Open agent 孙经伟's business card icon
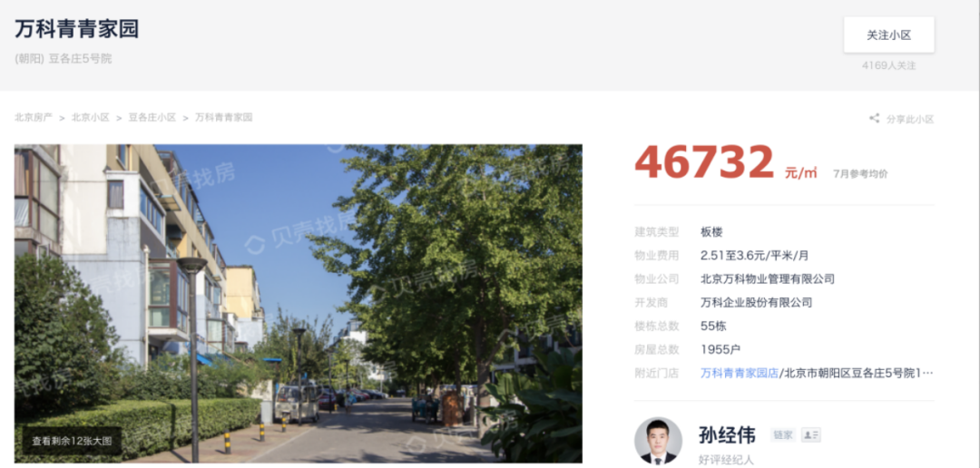Image resolution: width=980 pixels, height=468 pixels. (811, 434)
